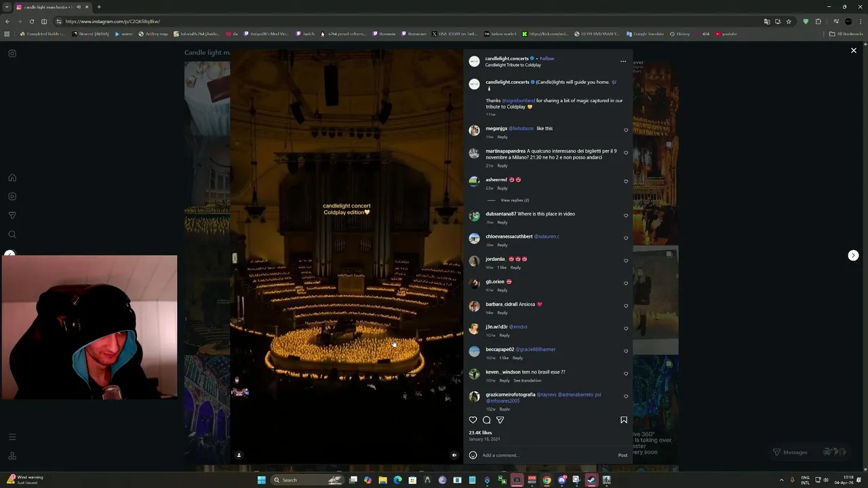Image resolution: width=868 pixels, height=488 pixels.
Task: Open Artillery map bookmark
Action: [153, 34]
